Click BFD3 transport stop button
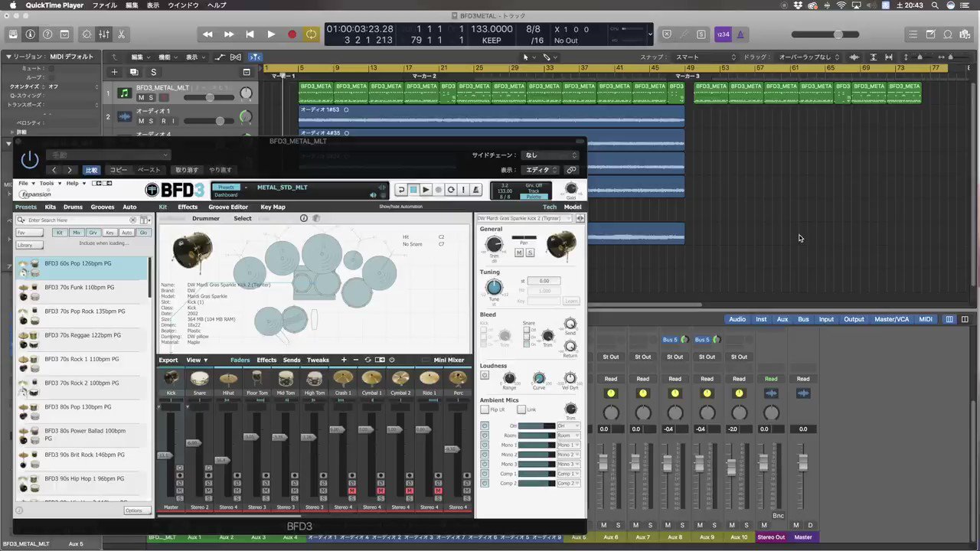The image size is (980, 551). [x=413, y=190]
